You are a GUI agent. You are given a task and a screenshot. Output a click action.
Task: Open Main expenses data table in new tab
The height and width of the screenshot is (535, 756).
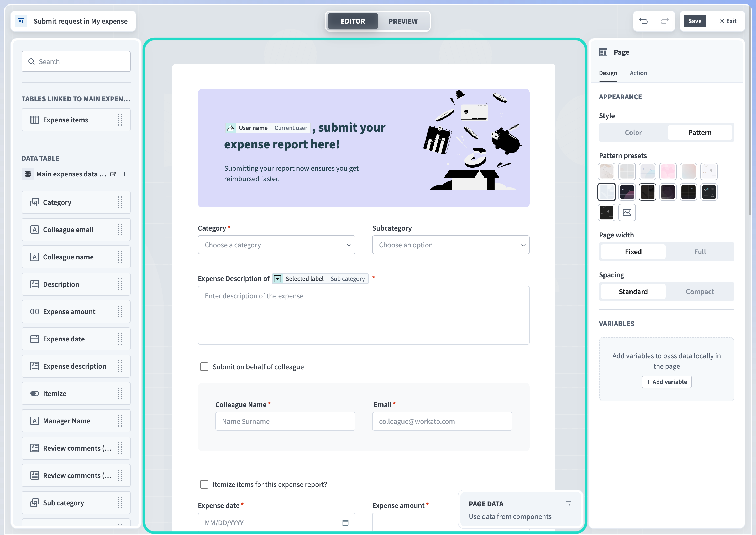click(113, 174)
